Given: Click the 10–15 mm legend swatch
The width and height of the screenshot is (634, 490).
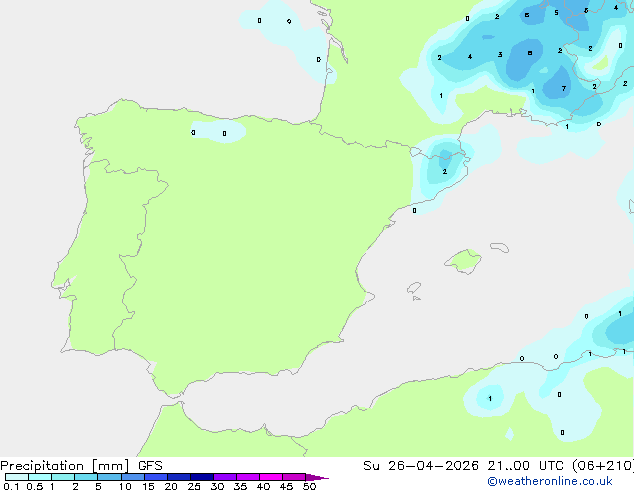Looking at the screenshot, I should coord(133,477).
